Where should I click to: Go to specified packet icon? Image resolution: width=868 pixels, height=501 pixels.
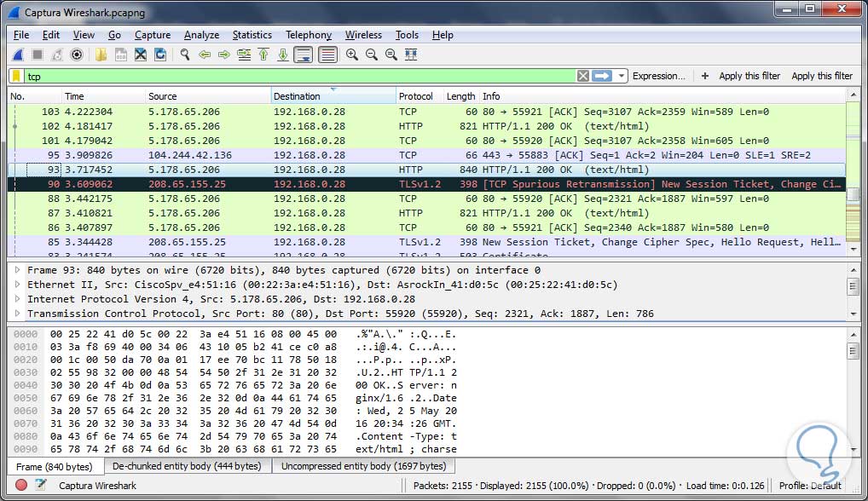(x=244, y=55)
